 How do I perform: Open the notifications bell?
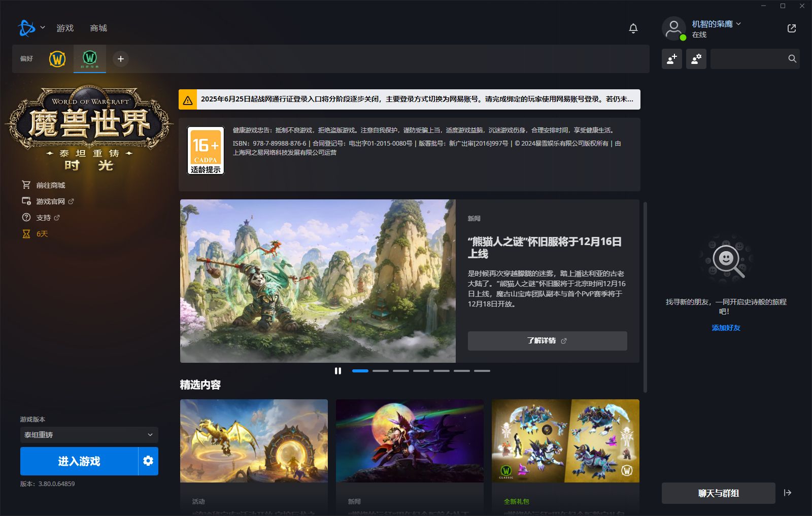[x=633, y=28]
